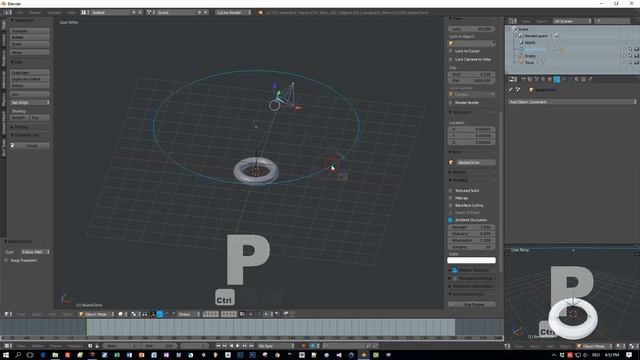This screenshot has width=640, height=360.
Task: Click the Translate button in the Tools panel
Action: pyautogui.click(x=30, y=31)
